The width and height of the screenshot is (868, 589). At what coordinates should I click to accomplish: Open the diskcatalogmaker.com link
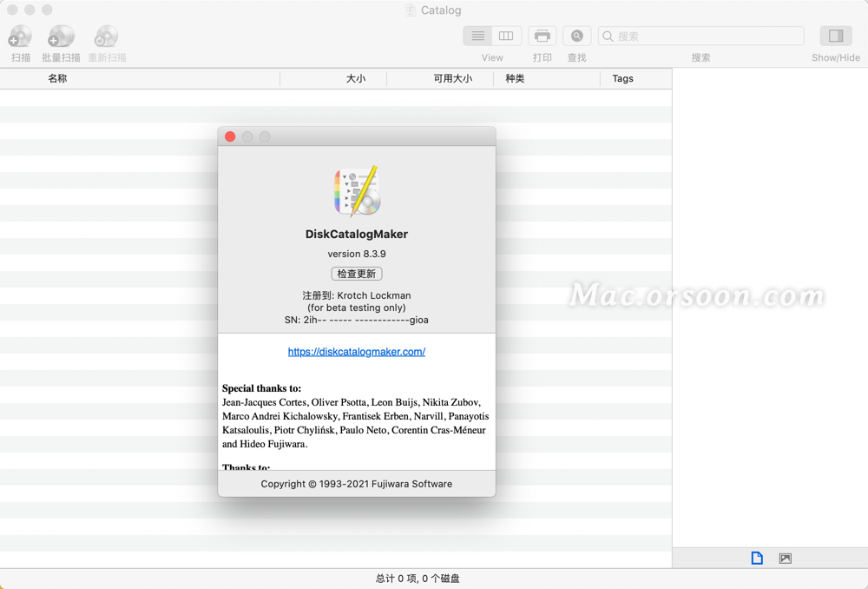[x=356, y=351]
